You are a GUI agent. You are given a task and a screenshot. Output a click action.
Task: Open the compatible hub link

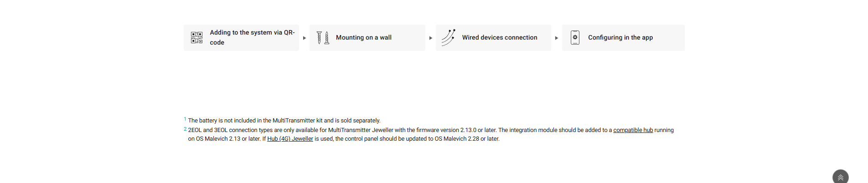click(633, 130)
